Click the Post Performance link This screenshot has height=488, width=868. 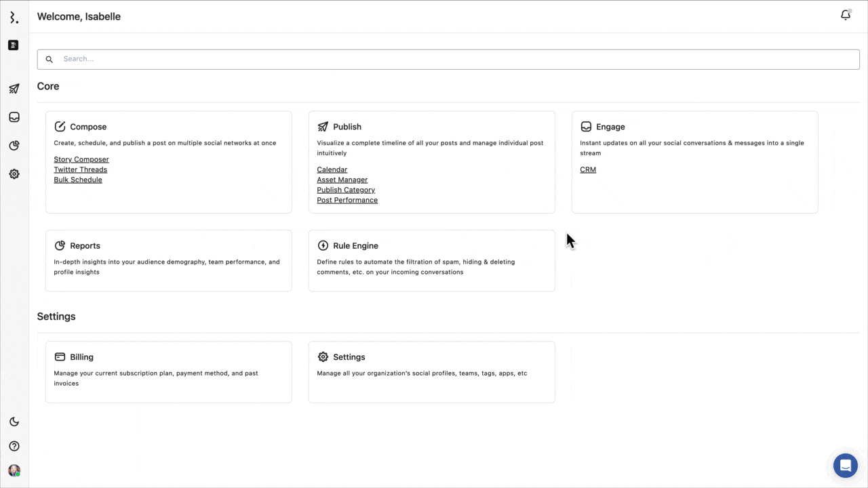click(x=347, y=200)
